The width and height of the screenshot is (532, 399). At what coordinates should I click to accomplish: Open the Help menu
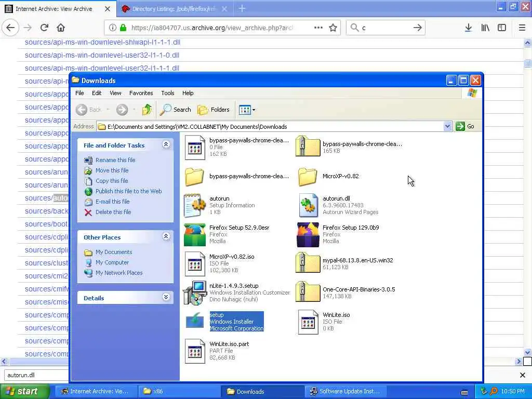188,93
